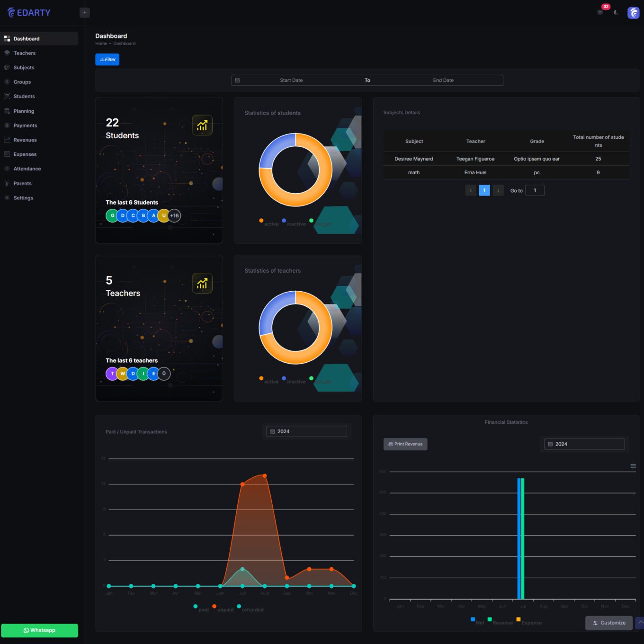The image size is (644, 644).
Task: Toggle paid series in transactions legend
Action: (200, 609)
